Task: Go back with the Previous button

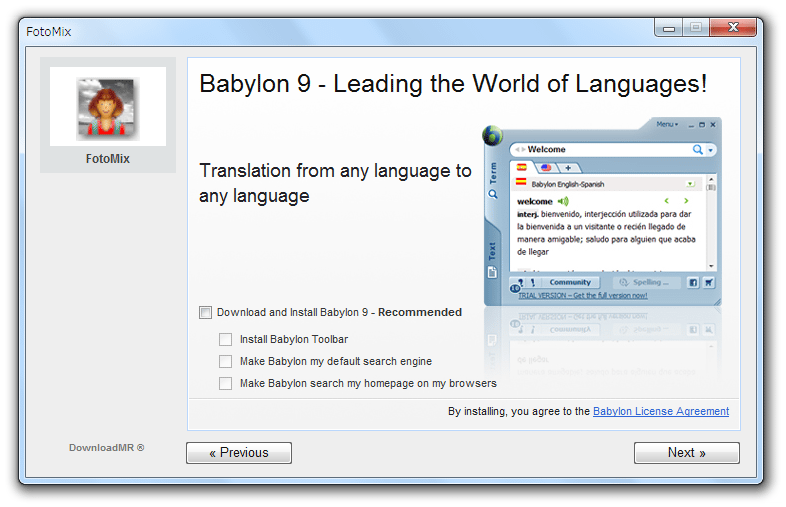Action: (x=239, y=453)
